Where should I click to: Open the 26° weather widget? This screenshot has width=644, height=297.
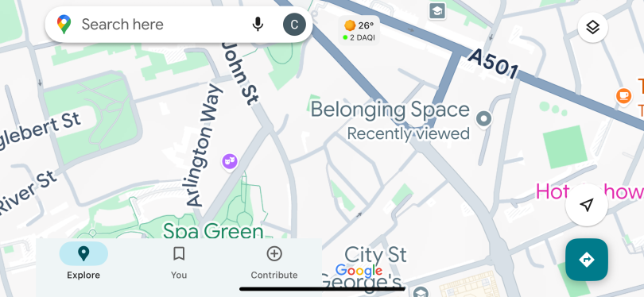click(359, 31)
